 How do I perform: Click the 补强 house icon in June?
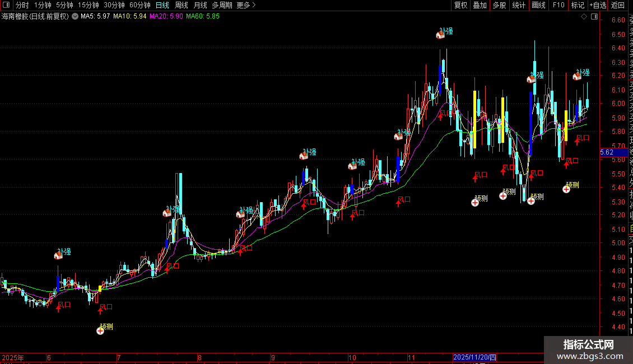pos(58,255)
